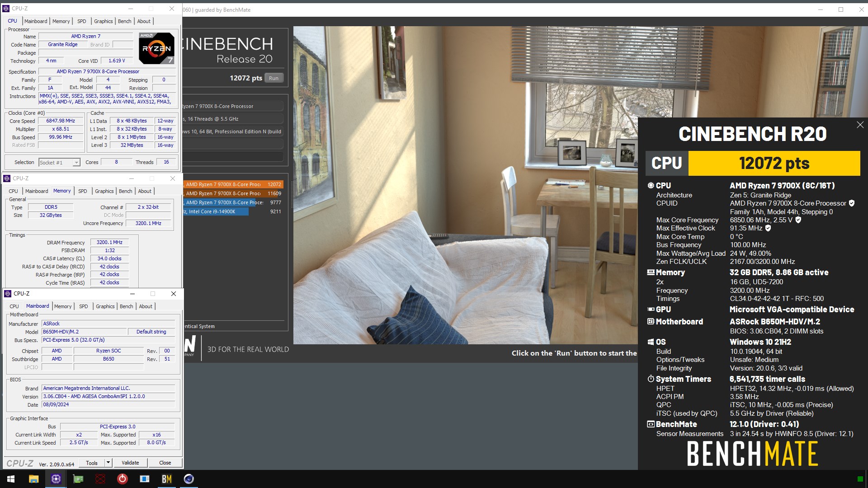Click the CPU-Z Validate button

point(130,463)
